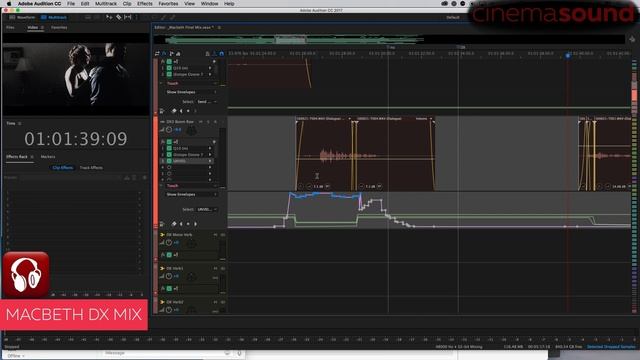Open the Favorites menu
The height and width of the screenshot is (360, 640).
pyautogui.click(x=168, y=4)
